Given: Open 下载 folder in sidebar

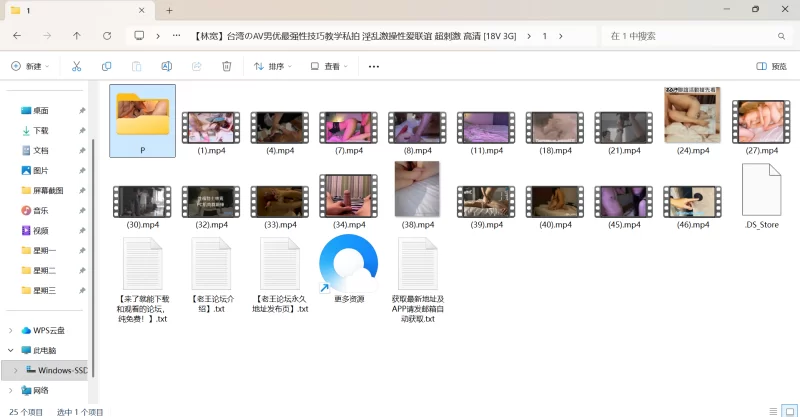Looking at the screenshot, I should tap(41, 130).
